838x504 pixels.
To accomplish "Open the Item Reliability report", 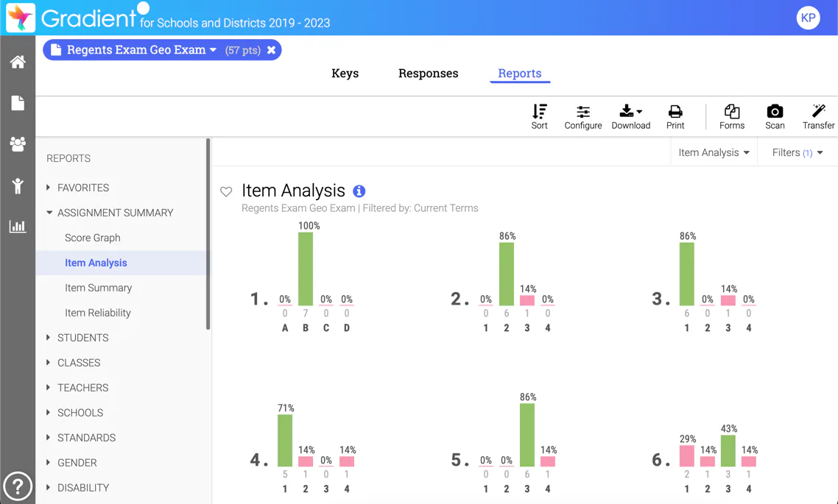I will point(98,313).
